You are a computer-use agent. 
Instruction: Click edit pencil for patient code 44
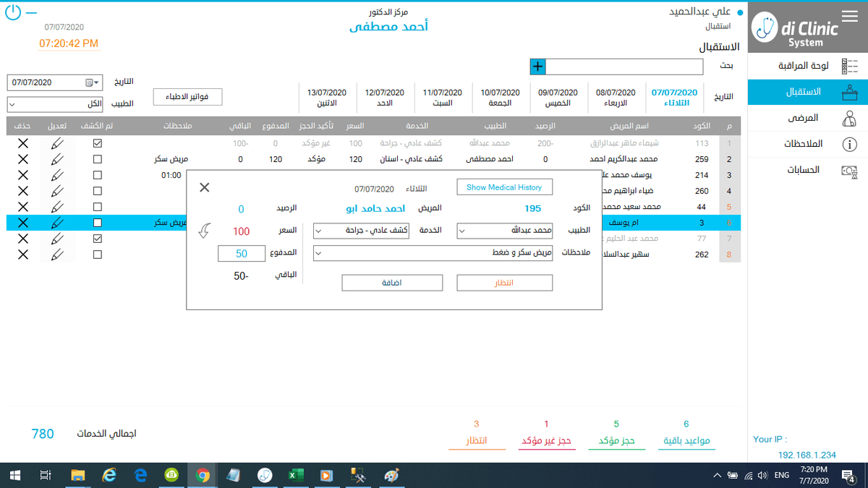click(57, 207)
